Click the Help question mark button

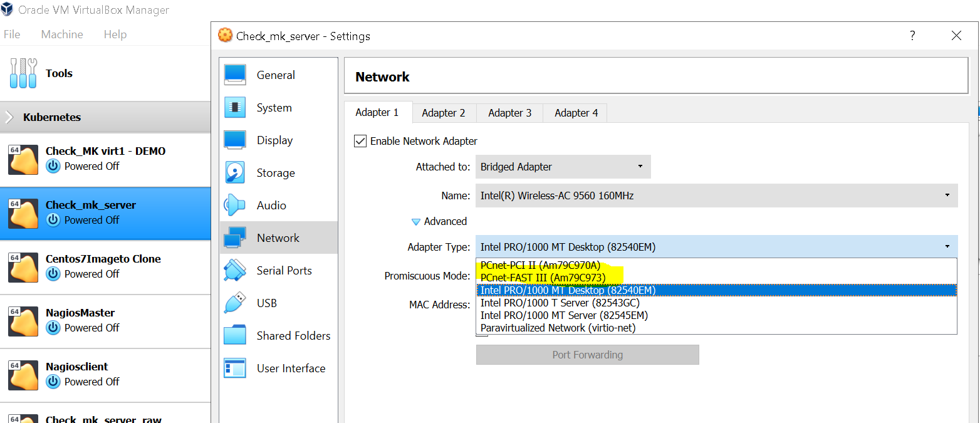[912, 36]
